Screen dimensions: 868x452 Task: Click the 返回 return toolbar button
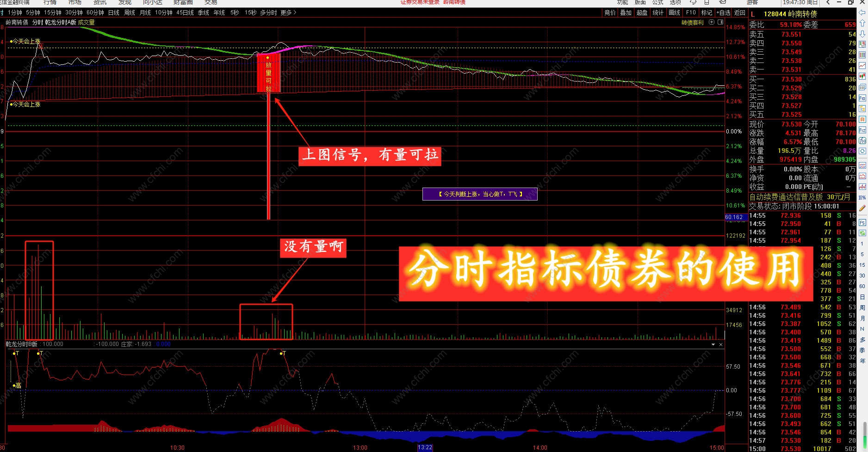pyautogui.click(x=740, y=13)
